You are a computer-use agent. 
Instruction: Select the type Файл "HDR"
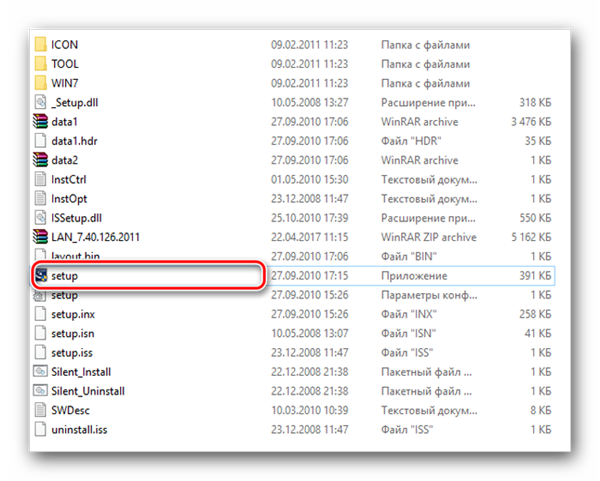411,141
